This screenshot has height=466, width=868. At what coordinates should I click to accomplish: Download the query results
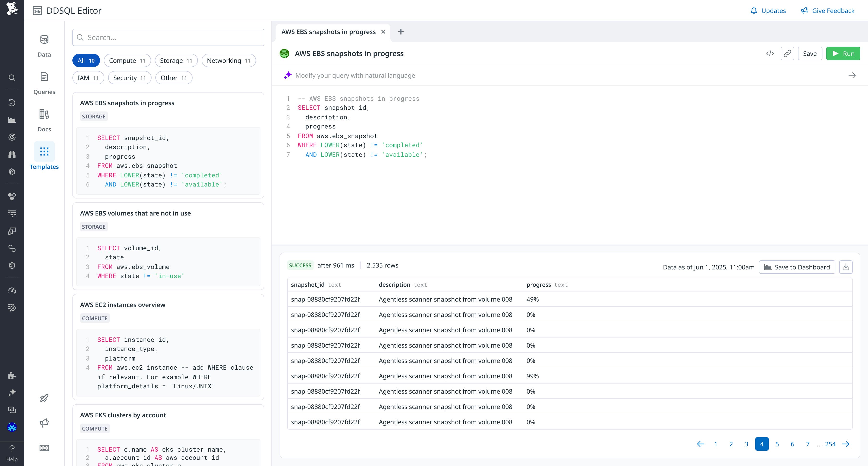point(846,267)
